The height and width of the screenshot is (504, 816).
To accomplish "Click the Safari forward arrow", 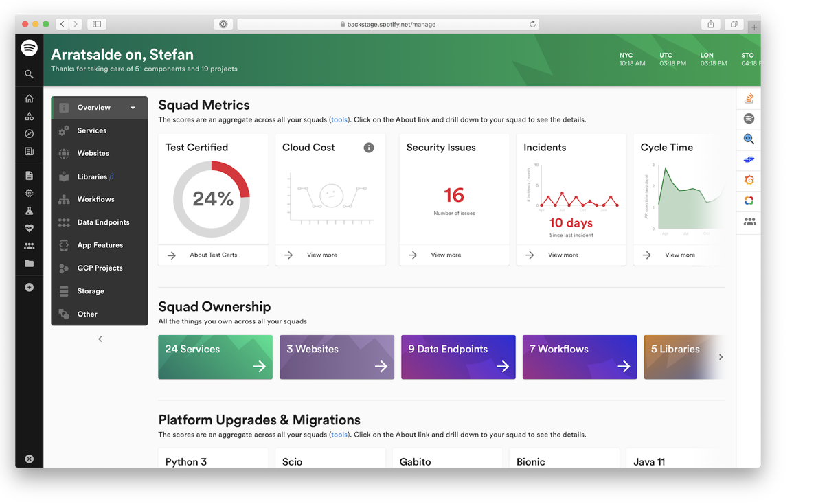I will (x=76, y=24).
